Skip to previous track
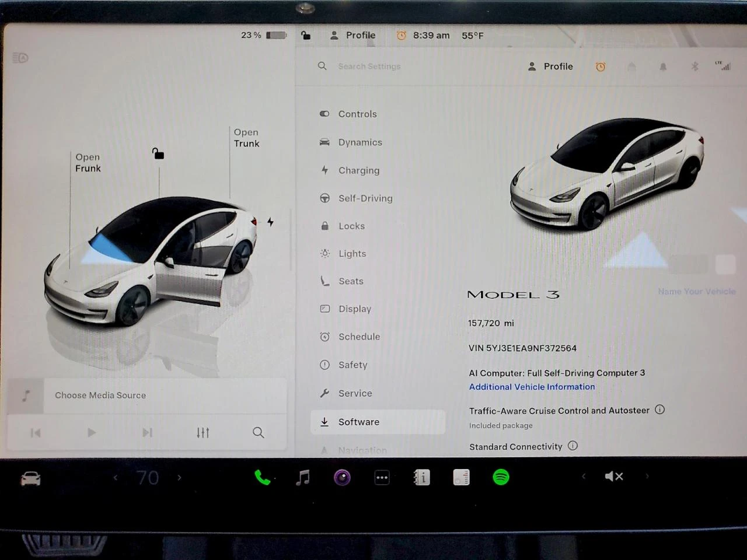 coord(36,433)
